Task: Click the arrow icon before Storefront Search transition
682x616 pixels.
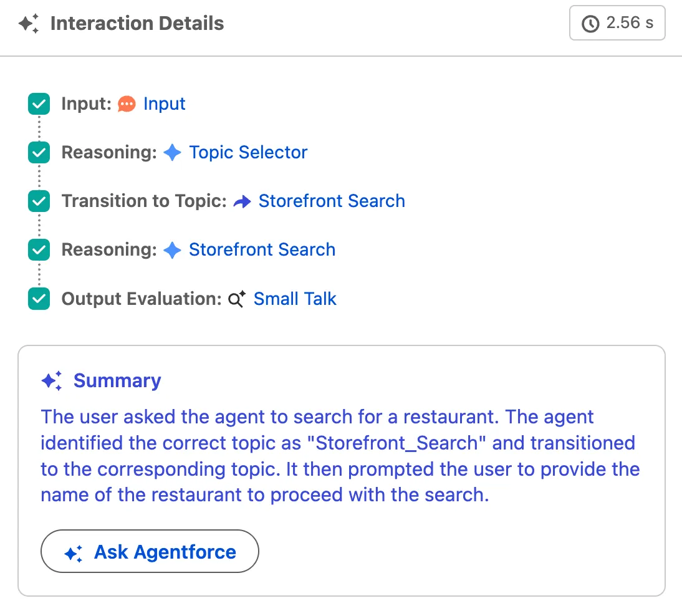Action: coord(242,201)
